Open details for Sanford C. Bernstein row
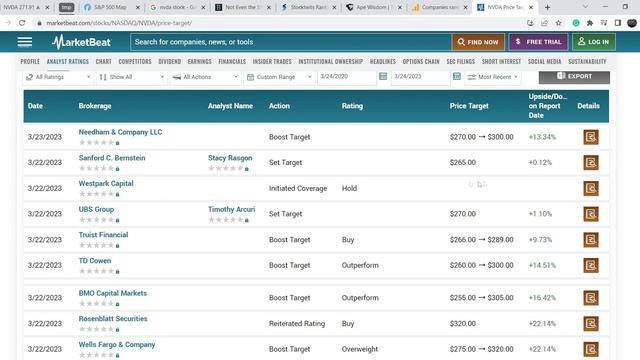 pos(591,163)
